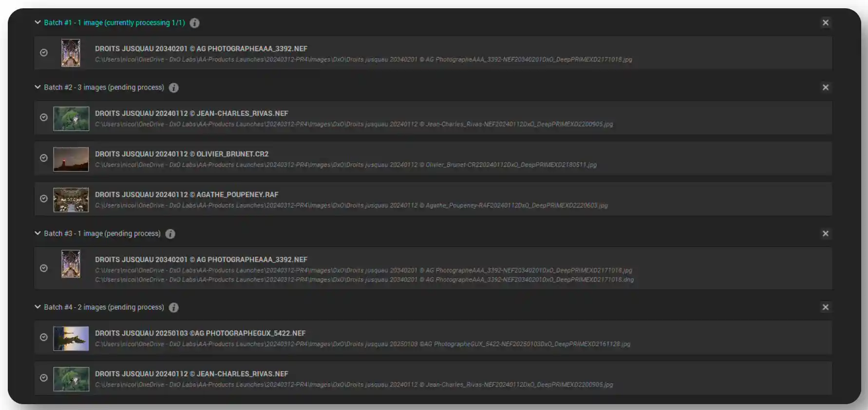Click Batch #2 JEAN-CHARLES_RIVAS.NEF filename
The width and height of the screenshot is (868, 410).
point(191,113)
